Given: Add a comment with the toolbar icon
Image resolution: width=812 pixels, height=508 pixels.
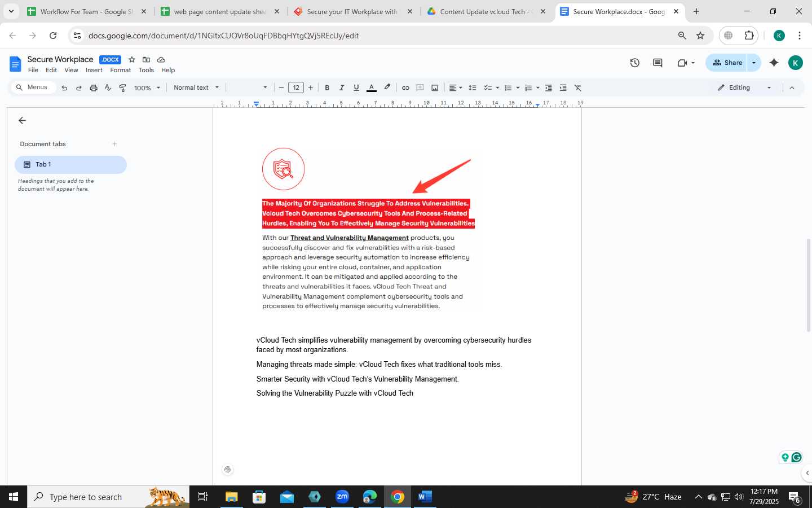Looking at the screenshot, I should (x=420, y=87).
